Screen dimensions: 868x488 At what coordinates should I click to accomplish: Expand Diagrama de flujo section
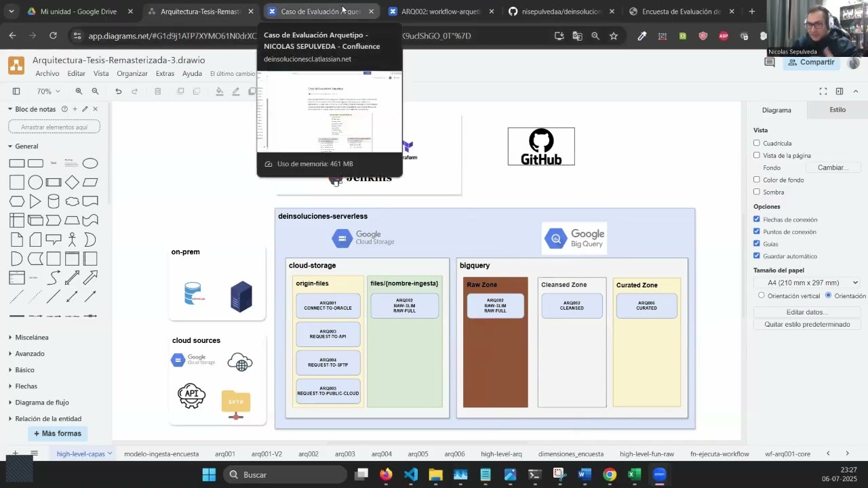(41, 403)
